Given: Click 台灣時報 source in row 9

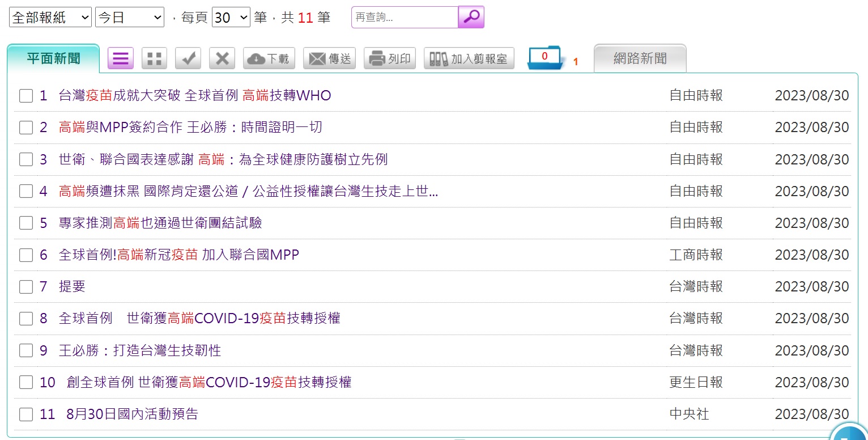Looking at the screenshot, I should pyautogui.click(x=696, y=350).
